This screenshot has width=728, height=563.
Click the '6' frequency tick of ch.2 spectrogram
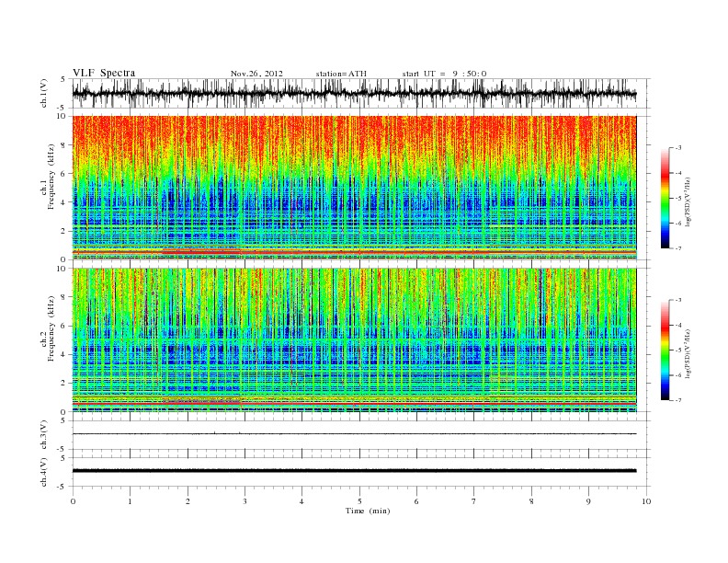coord(64,326)
